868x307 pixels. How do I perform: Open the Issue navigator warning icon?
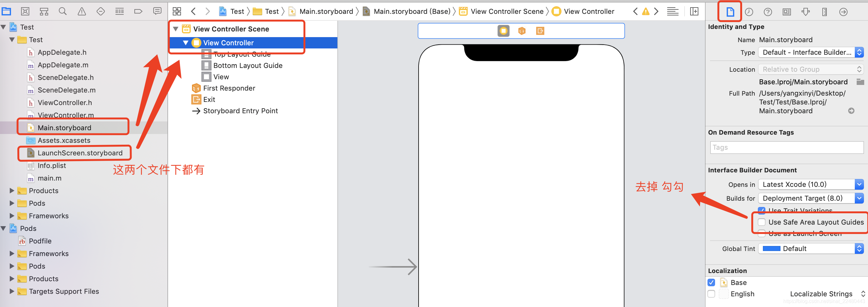(82, 11)
